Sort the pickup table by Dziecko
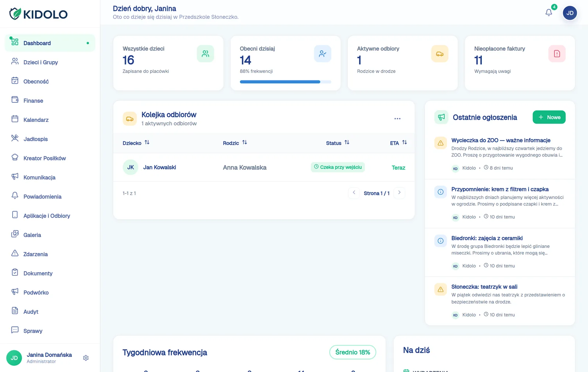 coord(136,143)
